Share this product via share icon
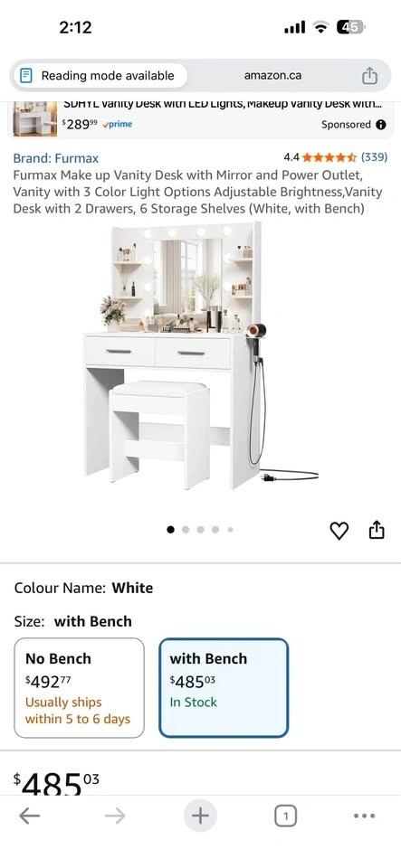The height and width of the screenshot is (868, 401). pos(376,529)
